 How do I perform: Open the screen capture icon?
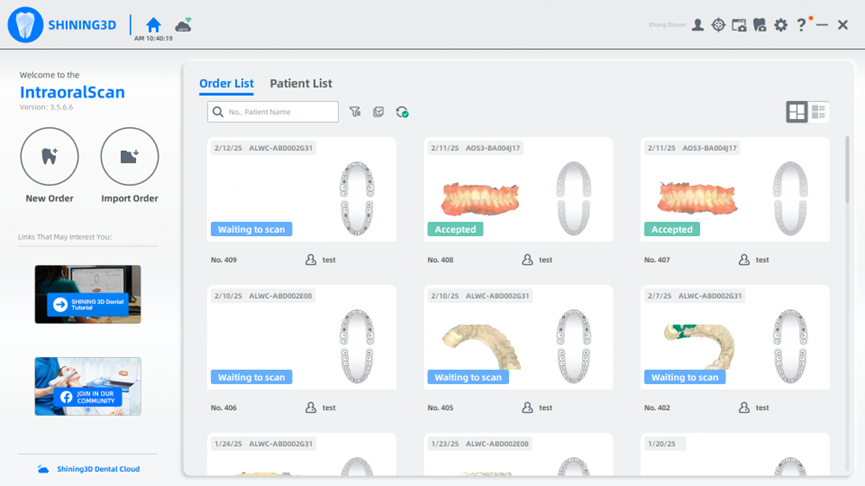[739, 25]
